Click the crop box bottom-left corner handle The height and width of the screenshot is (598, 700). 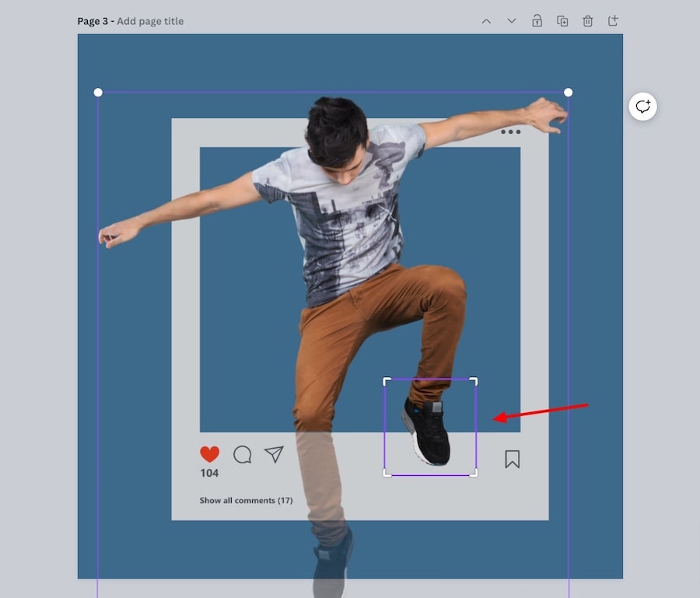(x=387, y=473)
